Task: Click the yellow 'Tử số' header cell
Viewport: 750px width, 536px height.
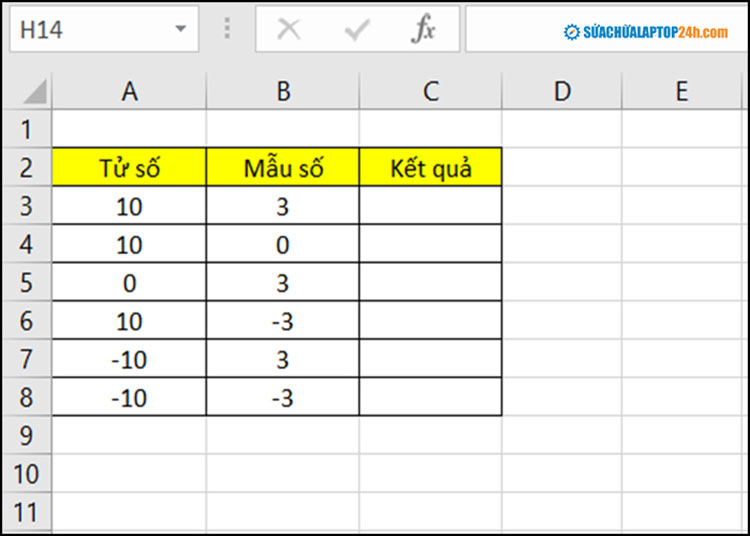Action: [x=129, y=168]
